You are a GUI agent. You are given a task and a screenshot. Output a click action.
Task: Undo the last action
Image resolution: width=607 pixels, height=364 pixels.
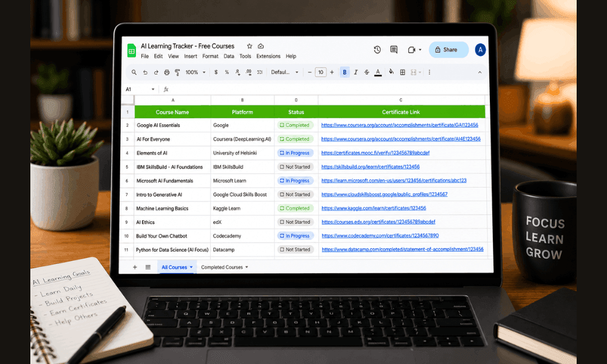tap(145, 72)
